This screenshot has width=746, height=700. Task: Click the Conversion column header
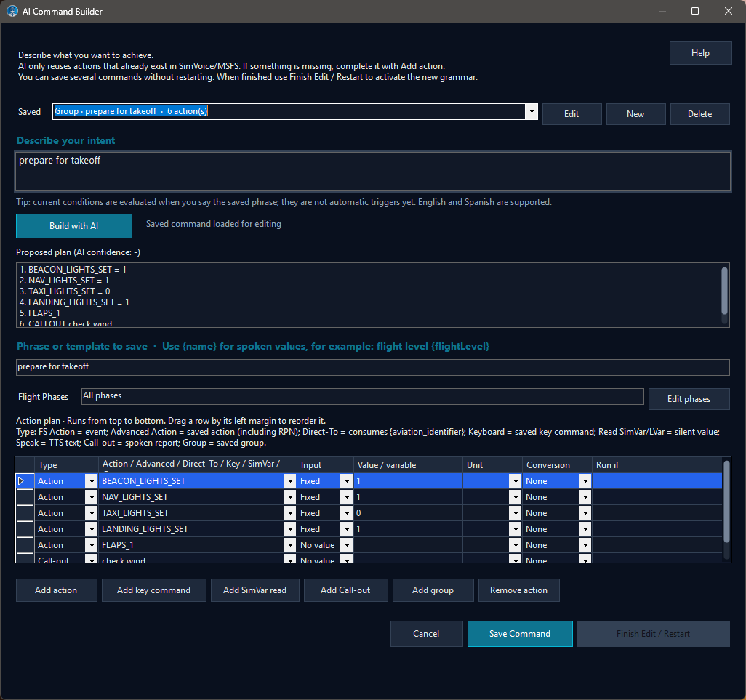[557, 465]
